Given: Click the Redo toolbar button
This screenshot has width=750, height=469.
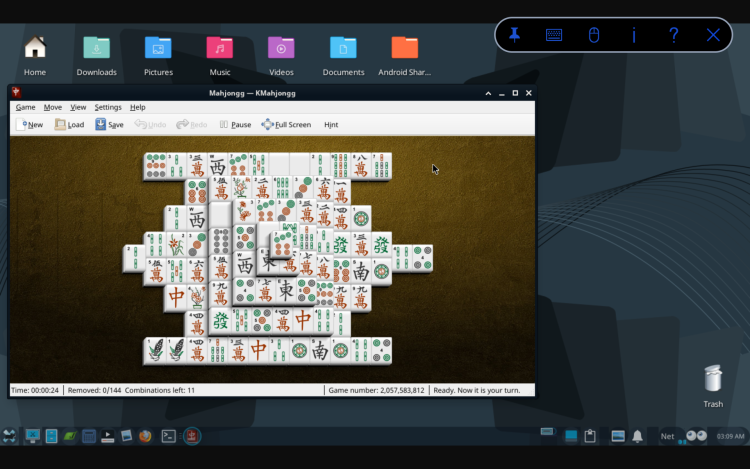Looking at the screenshot, I should 191,125.
